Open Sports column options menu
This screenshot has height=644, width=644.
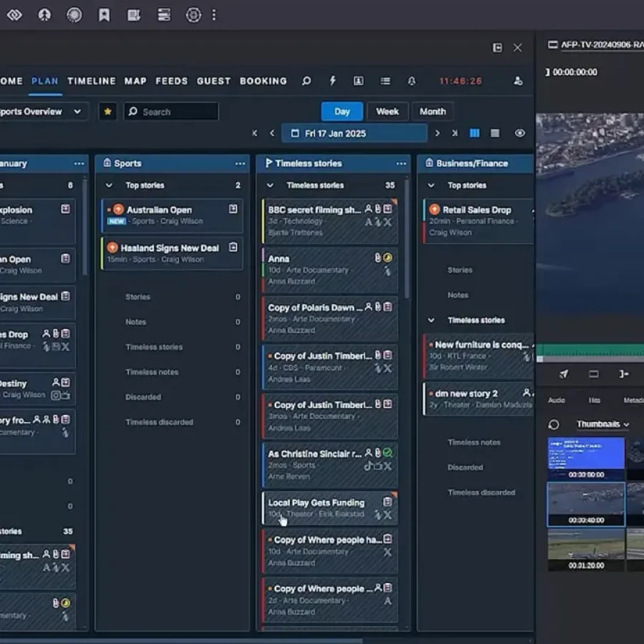(x=240, y=163)
